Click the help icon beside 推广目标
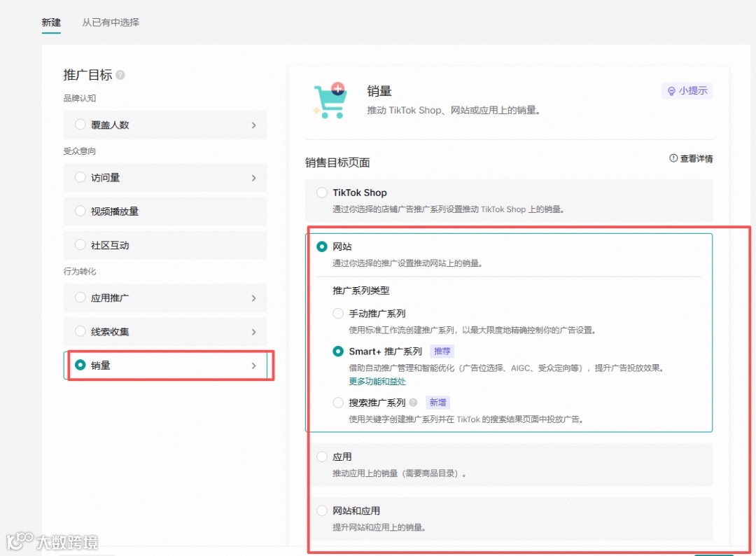Viewport: 756px width, 556px height. (x=120, y=75)
